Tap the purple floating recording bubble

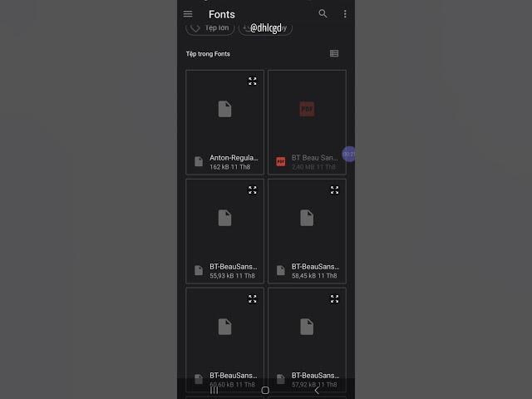pyautogui.click(x=348, y=155)
